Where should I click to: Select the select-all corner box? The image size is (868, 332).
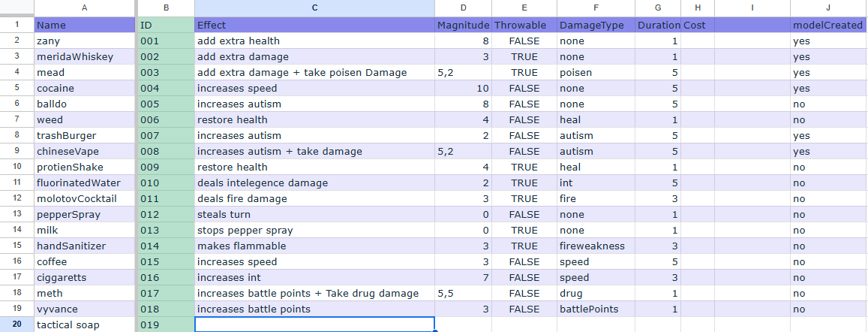(x=17, y=8)
